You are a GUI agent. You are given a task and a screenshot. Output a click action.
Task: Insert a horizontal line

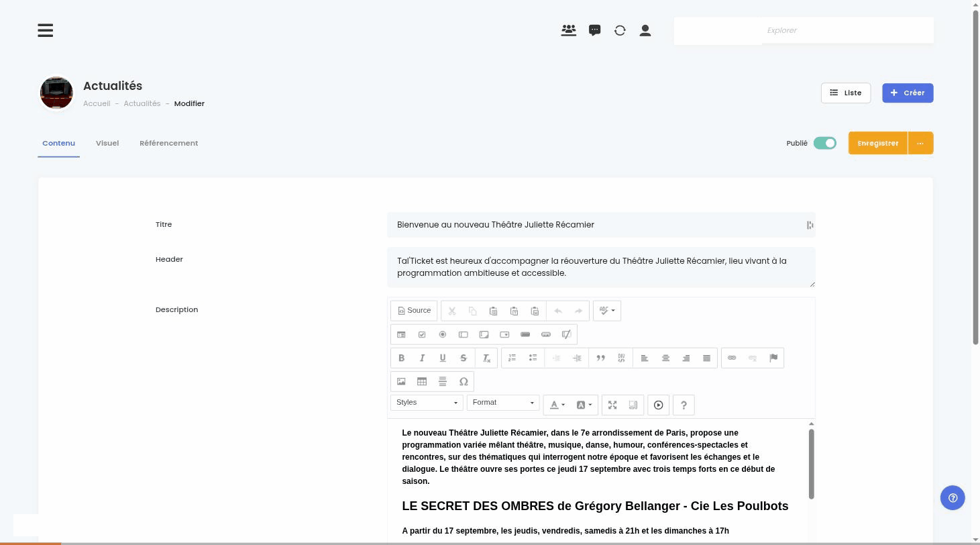443,381
